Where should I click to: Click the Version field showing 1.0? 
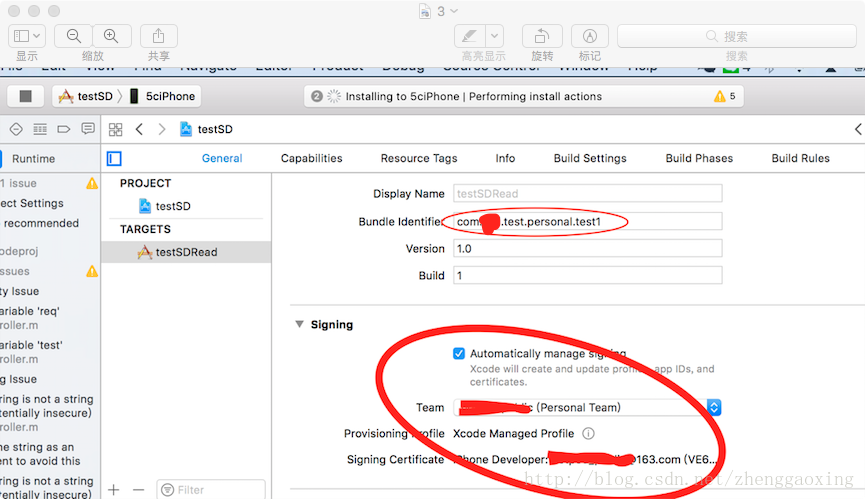point(588,248)
